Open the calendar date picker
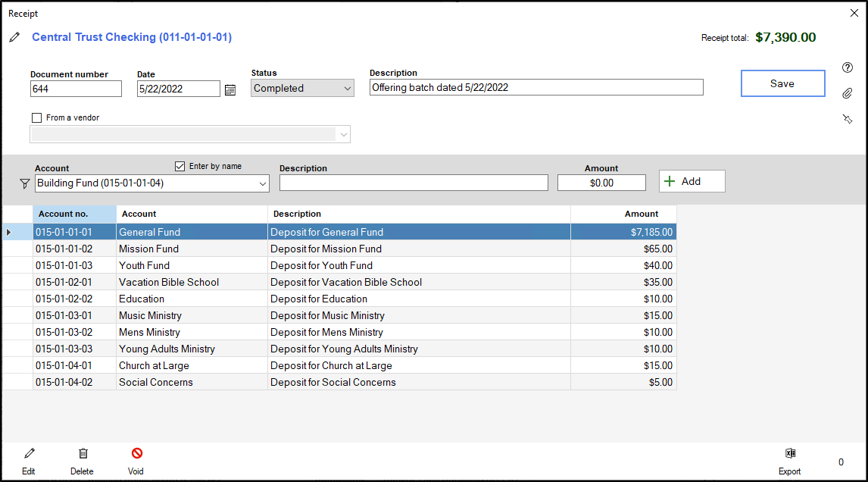 pyautogui.click(x=230, y=89)
